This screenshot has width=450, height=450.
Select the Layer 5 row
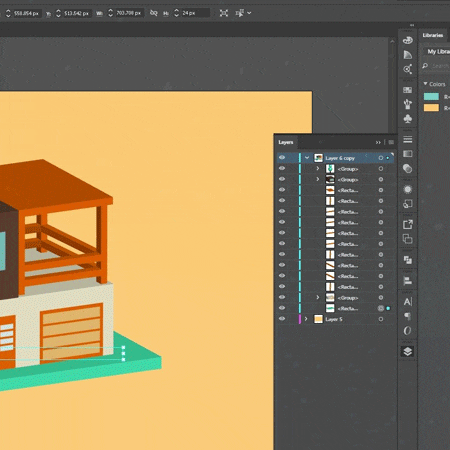(335, 319)
